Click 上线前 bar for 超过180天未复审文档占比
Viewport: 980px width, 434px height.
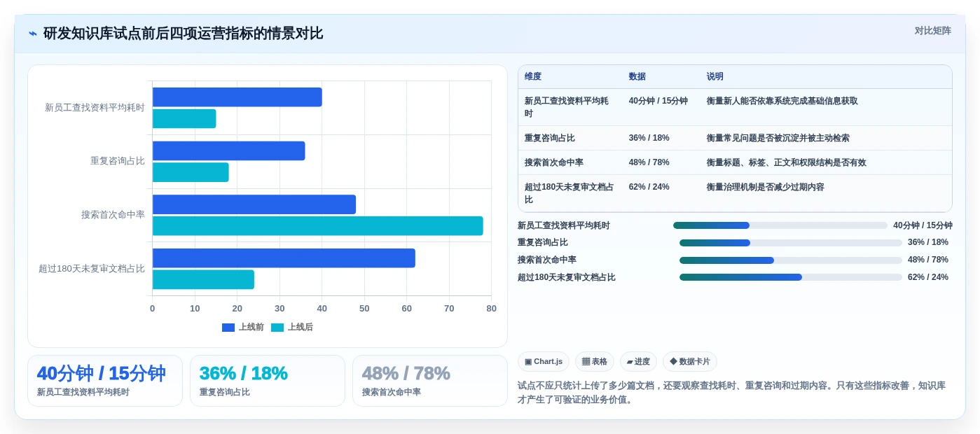click(284, 258)
